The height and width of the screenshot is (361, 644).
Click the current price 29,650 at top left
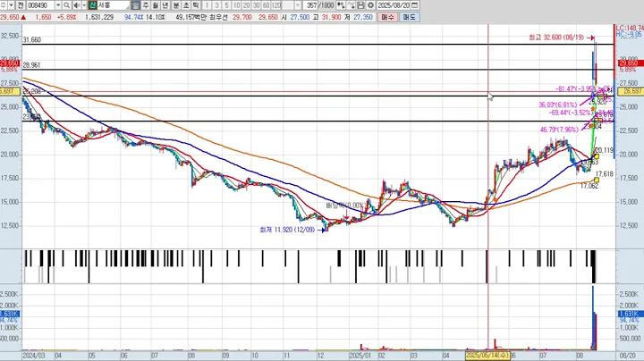10,17
